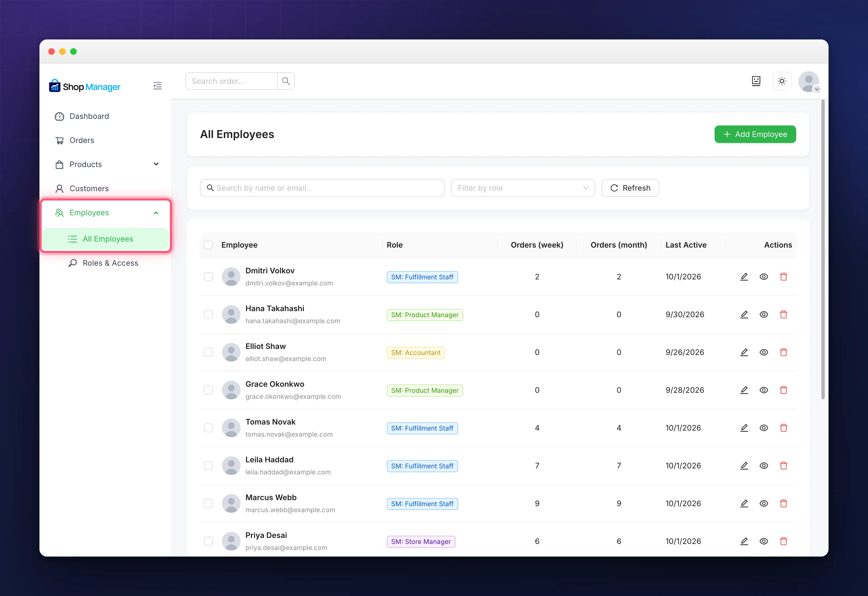Expand the Products submenu chevron
This screenshot has height=596, width=868.
click(156, 164)
